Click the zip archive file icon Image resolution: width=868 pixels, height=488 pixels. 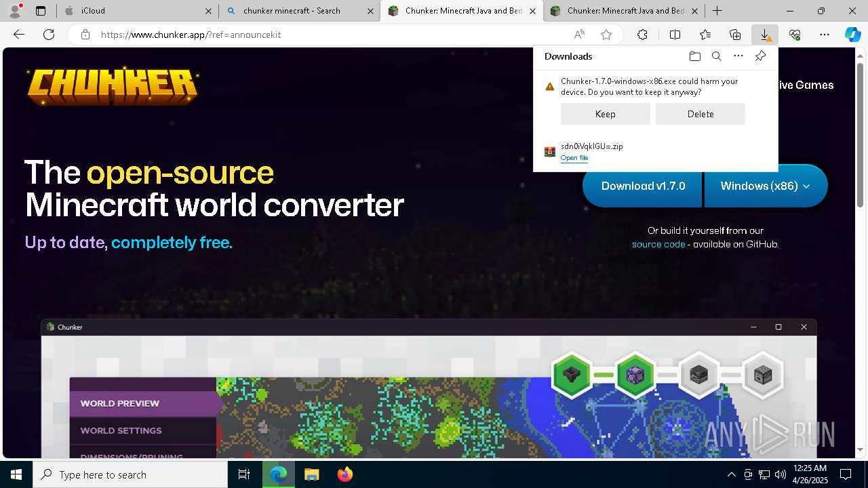click(550, 152)
